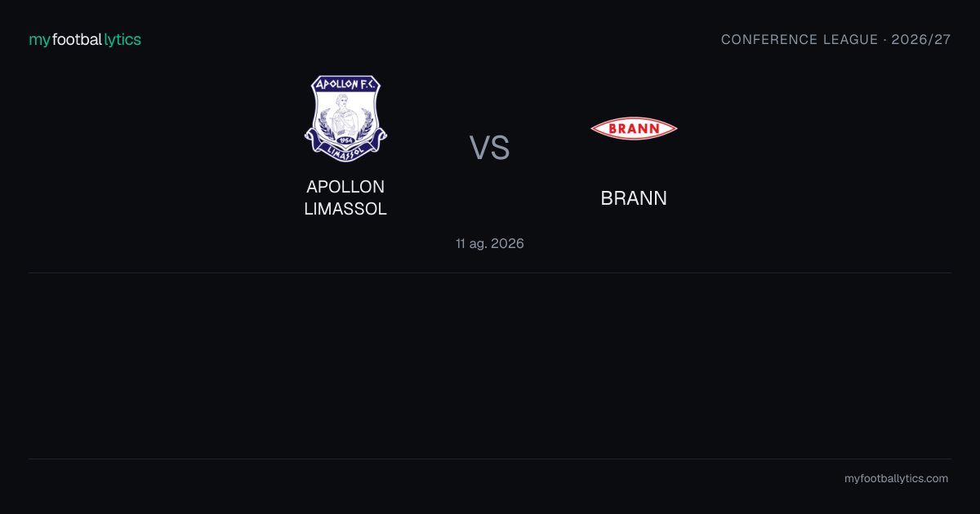Click the Apollo figure inside the Apollon crest

click(x=345, y=114)
